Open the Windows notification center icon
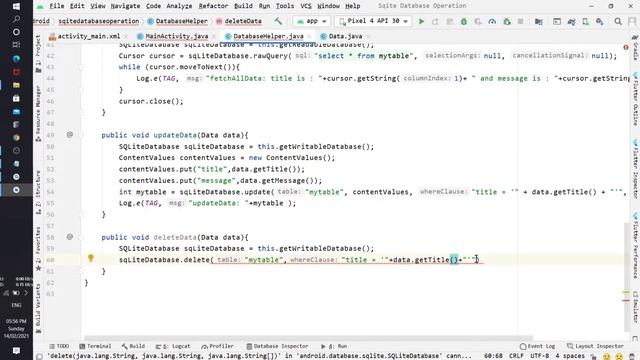The image size is (640, 360). 16,351
